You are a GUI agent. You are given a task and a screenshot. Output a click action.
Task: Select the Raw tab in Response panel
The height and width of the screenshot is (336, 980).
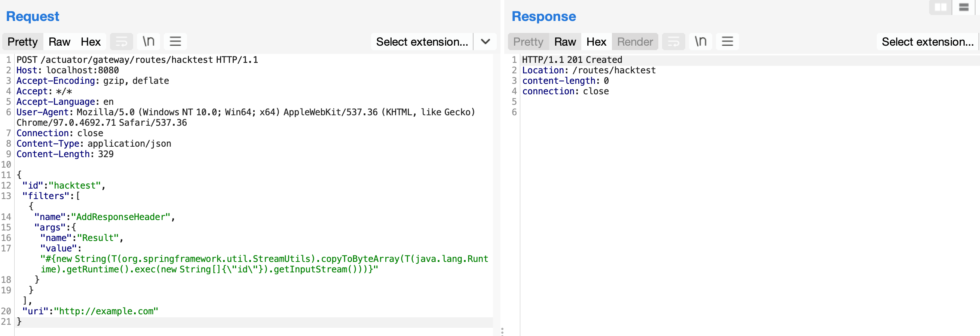565,42
